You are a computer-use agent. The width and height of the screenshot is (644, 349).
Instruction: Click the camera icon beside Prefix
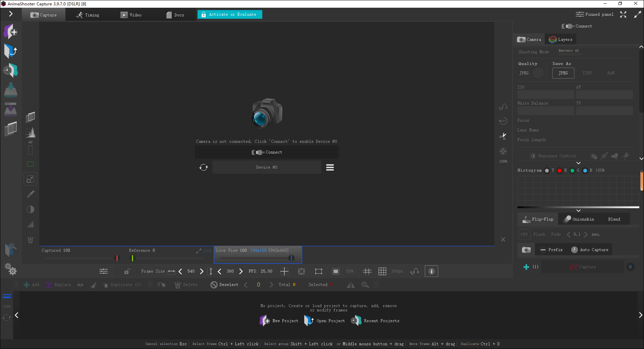pyautogui.click(x=526, y=250)
